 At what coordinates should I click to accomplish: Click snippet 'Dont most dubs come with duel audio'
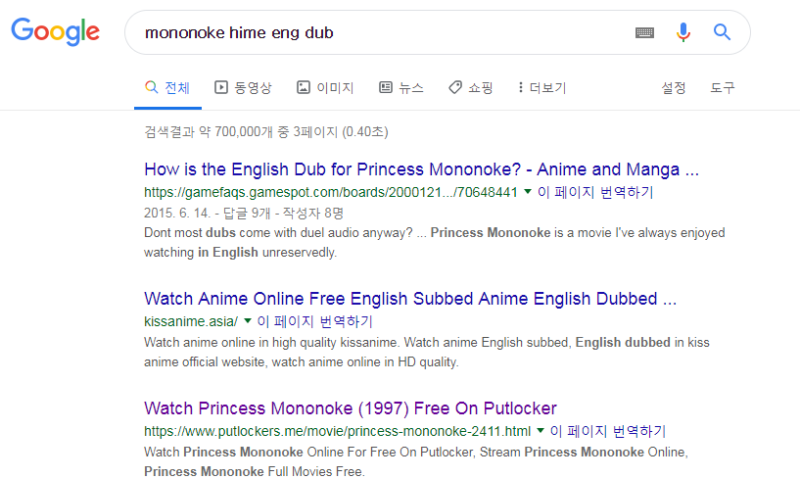point(435,242)
